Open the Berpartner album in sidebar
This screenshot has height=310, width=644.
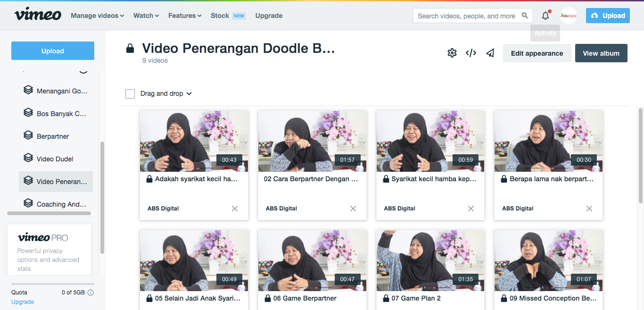53,136
